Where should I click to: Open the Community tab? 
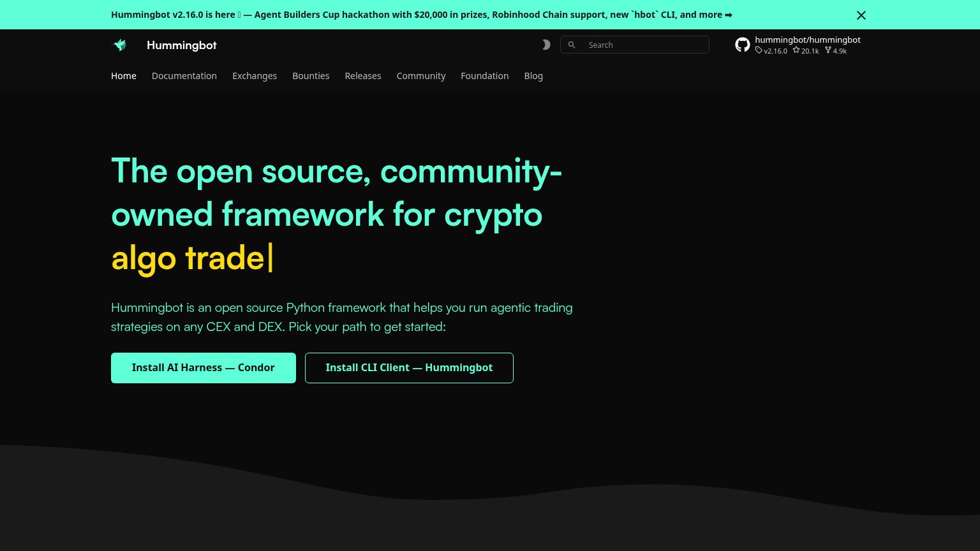421,76
